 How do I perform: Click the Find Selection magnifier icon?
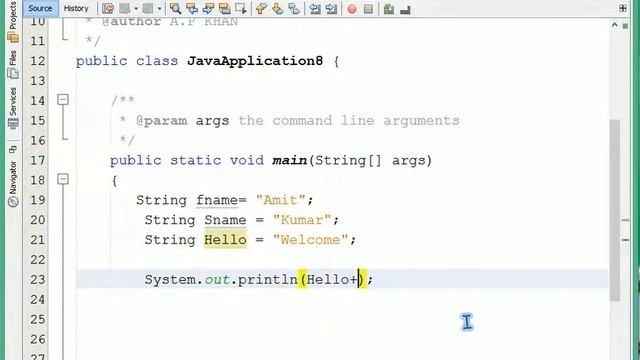click(x=176, y=9)
